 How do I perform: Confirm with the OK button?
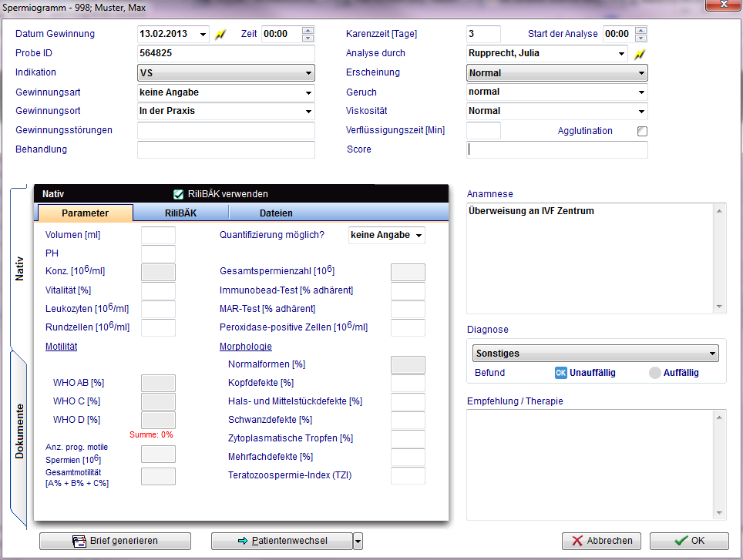[x=689, y=541]
